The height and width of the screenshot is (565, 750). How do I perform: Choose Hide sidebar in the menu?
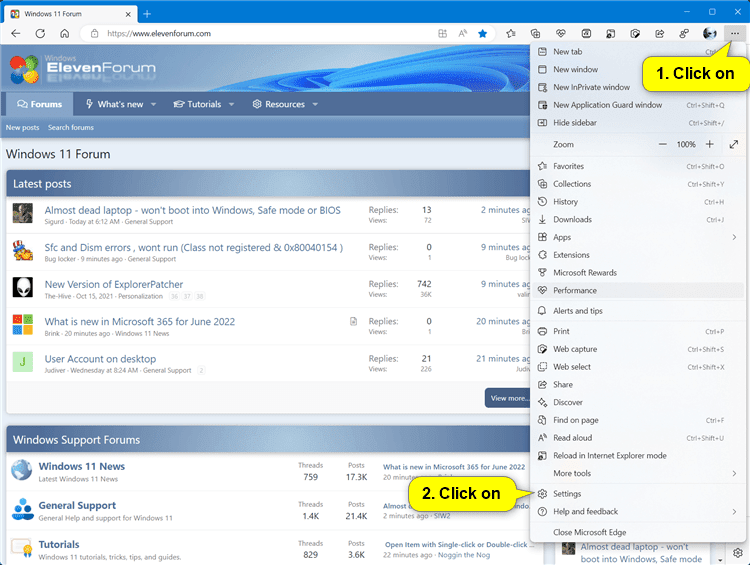pyautogui.click(x=638, y=122)
